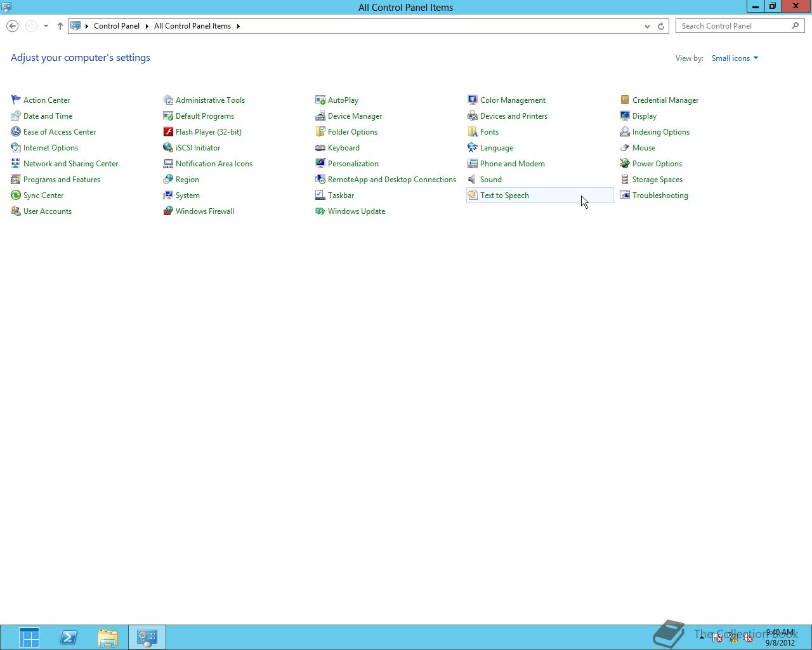This screenshot has width=812, height=650.
Task: Select the Control Panel breadcrumb
Action: click(x=117, y=26)
